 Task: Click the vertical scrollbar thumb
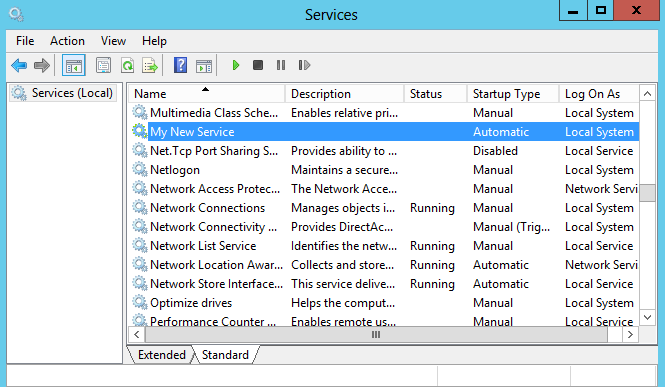(647, 193)
